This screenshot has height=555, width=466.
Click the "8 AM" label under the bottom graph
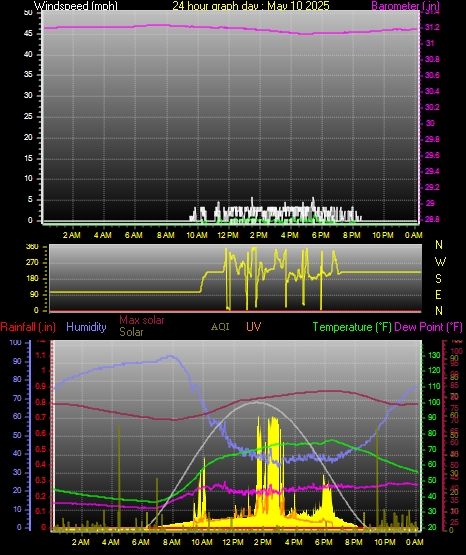click(172, 542)
